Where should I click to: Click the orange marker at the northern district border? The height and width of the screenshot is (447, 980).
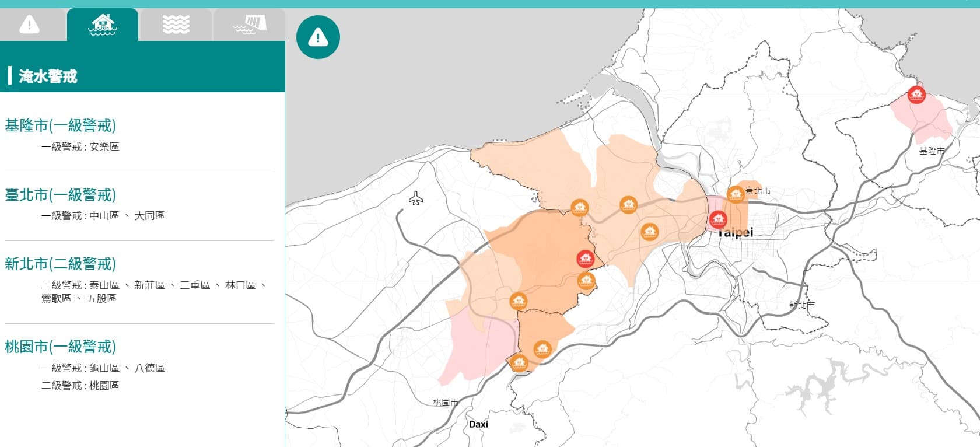[x=579, y=207]
